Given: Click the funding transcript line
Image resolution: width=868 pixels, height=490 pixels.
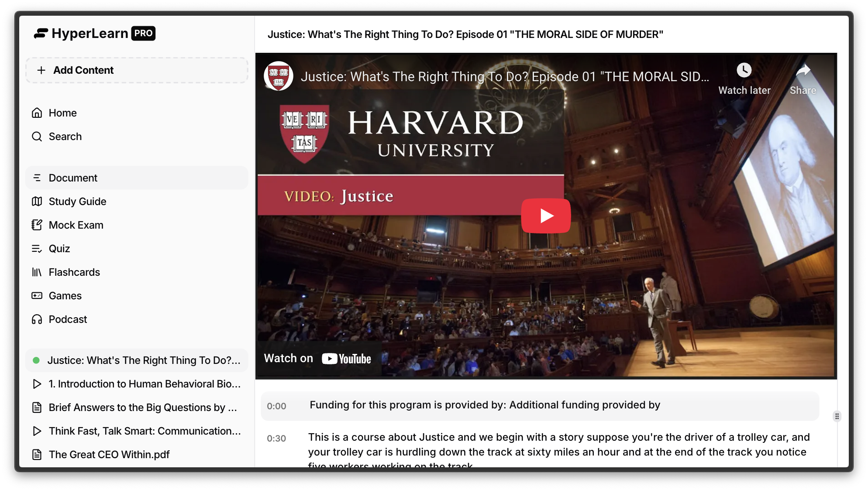Looking at the screenshot, I should tap(485, 405).
